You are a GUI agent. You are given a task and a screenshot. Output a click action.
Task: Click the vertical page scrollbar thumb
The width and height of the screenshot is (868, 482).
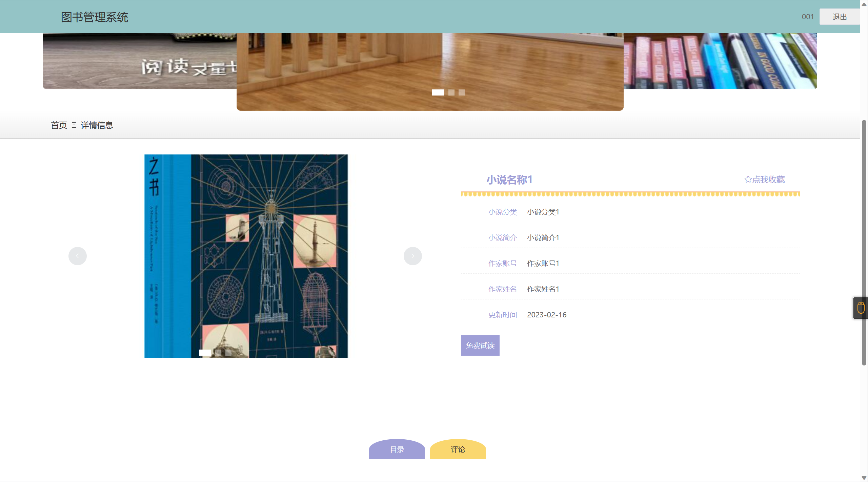pos(864,242)
